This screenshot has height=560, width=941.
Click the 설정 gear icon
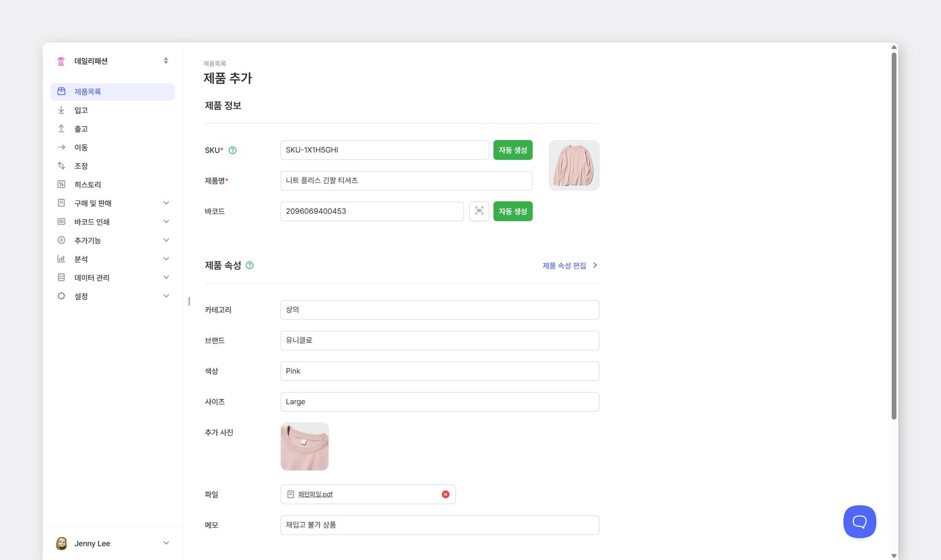tap(61, 296)
